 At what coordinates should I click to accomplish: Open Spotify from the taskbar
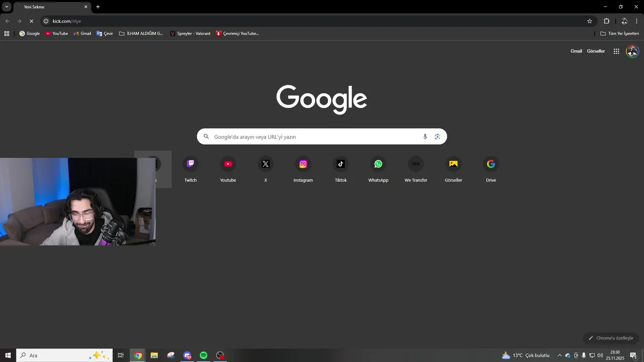[203, 355]
